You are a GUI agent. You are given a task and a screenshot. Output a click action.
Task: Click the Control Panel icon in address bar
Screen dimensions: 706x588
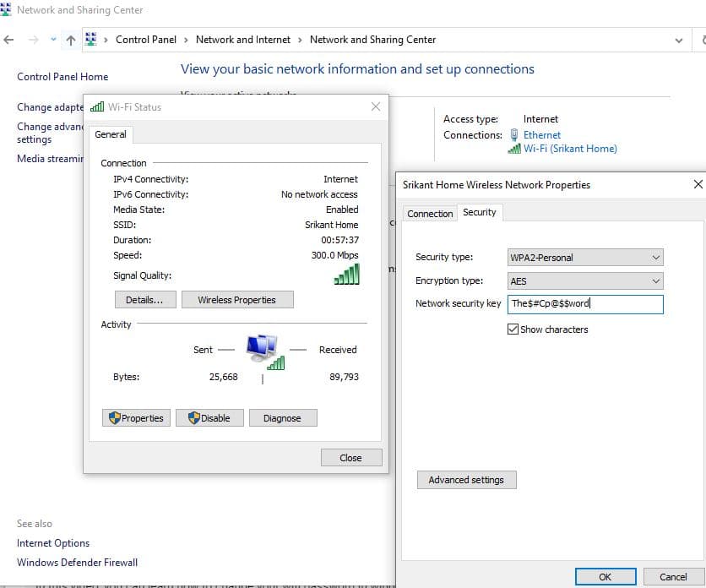point(91,40)
